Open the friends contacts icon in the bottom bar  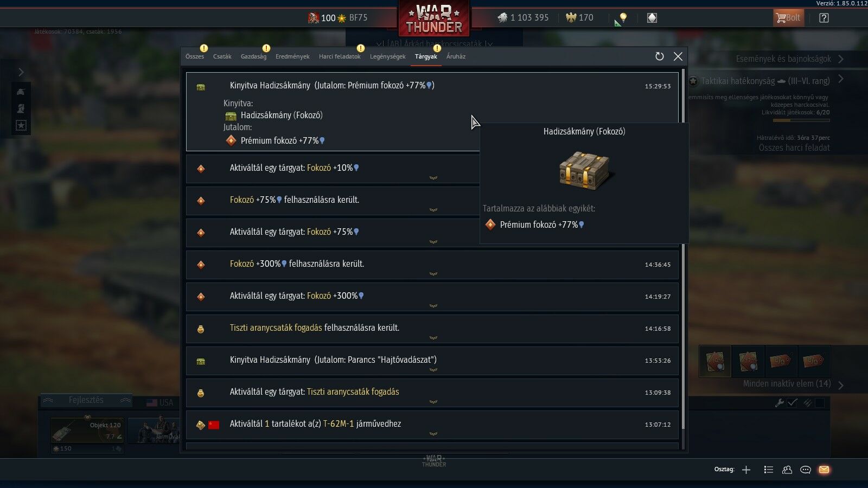787,470
